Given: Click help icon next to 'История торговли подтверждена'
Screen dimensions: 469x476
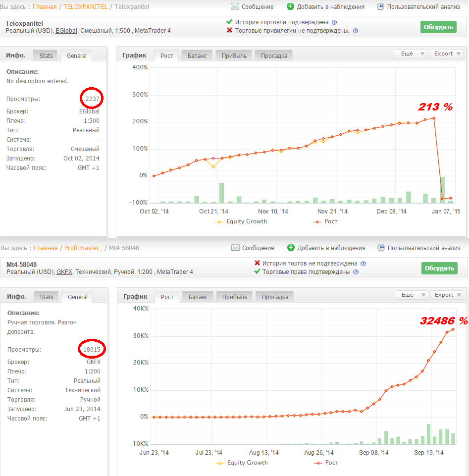Looking at the screenshot, I should pos(334,22).
